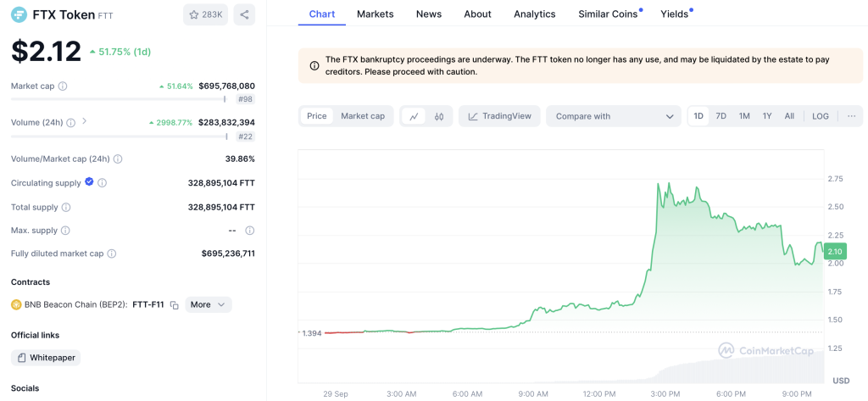The height and width of the screenshot is (401, 868).
Task: Click the #98 market cap rank badge
Action: coord(245,100)
